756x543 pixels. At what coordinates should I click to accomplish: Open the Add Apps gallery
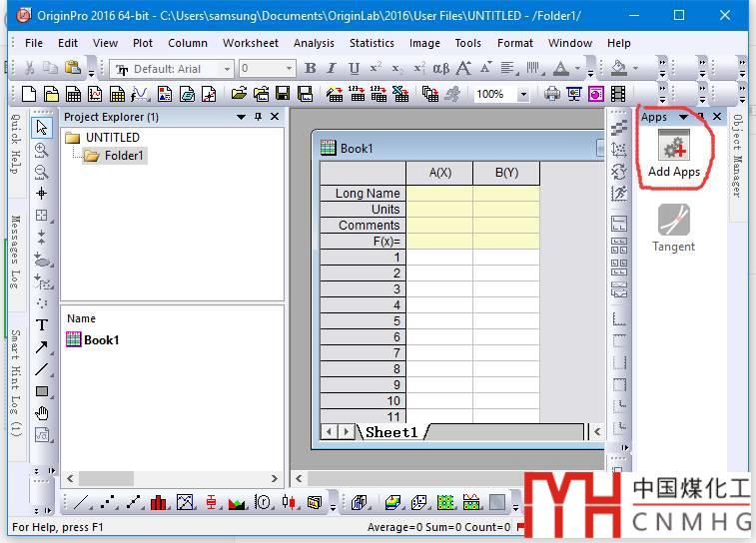674,154
